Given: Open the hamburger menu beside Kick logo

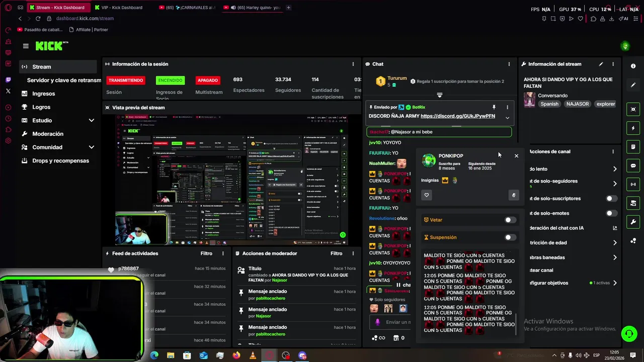Looking at the screenshot, I should coord(26,46).
